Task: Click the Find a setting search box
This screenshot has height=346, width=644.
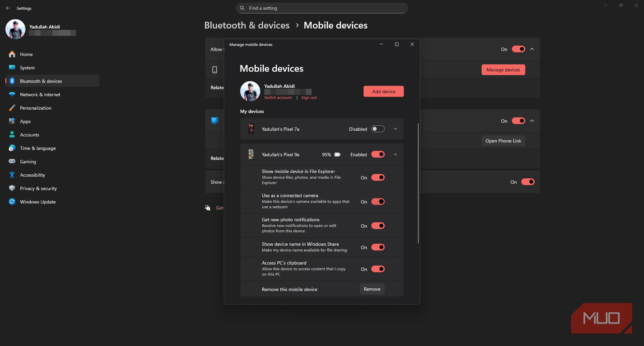Action: pyautogui.click(x=322, y=8)
